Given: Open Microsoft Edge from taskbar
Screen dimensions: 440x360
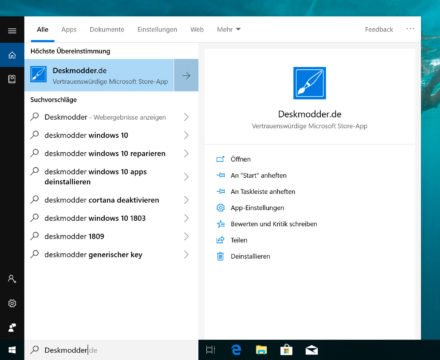Looking at the screenshot, I should pos(236,350).
